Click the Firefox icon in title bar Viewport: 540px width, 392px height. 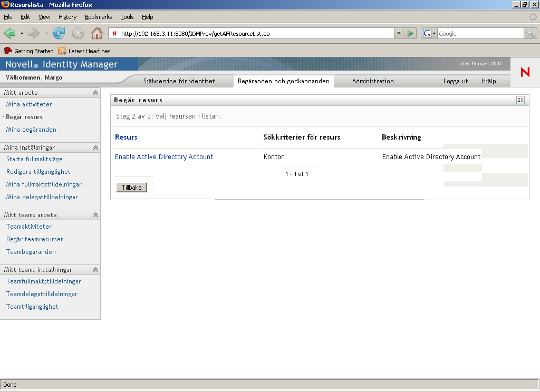[x=5, y=4]
